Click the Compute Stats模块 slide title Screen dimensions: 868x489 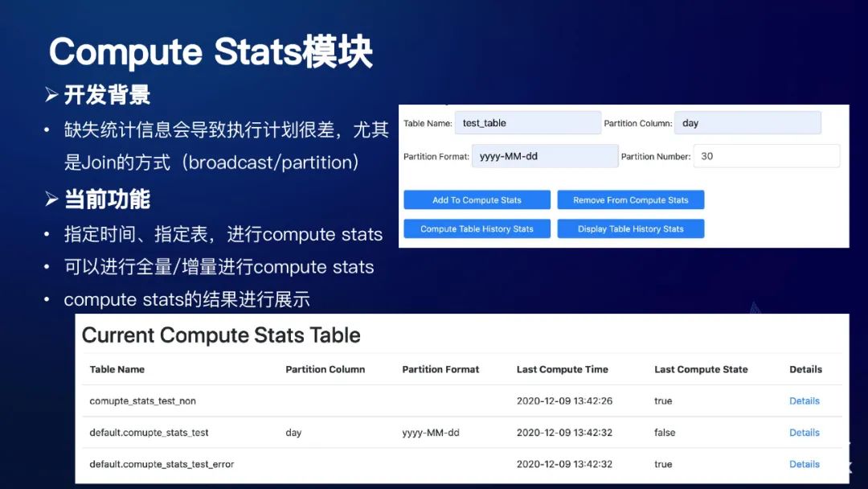pyautogui.click(x=211, y=52)
